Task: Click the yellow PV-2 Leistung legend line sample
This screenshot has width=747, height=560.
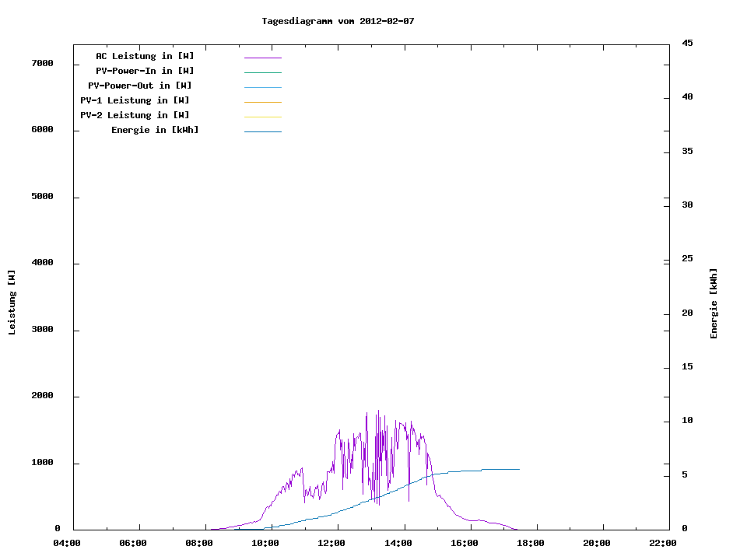Action: (x=262, y=117)
